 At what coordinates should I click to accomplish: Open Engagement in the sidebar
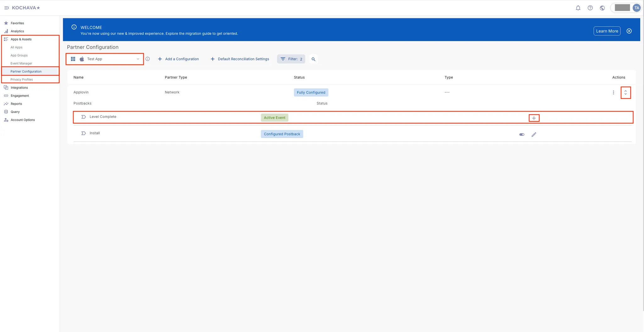pos(20,96)
